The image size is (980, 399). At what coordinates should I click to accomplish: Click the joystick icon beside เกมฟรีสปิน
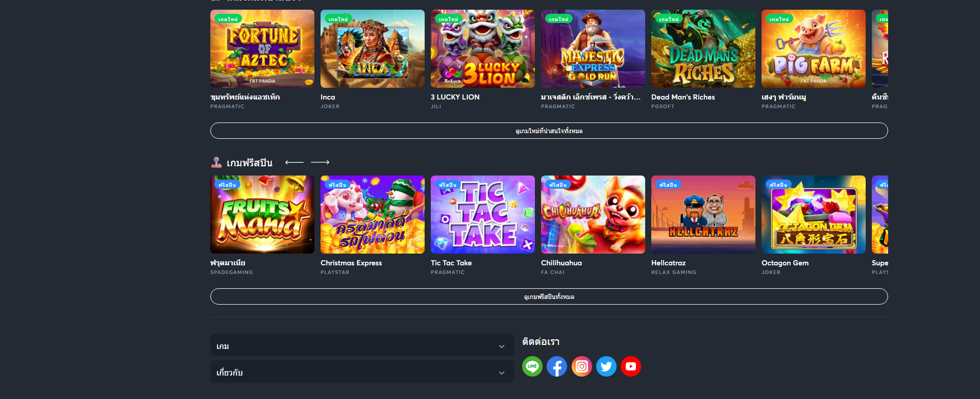tap(216, 162)
